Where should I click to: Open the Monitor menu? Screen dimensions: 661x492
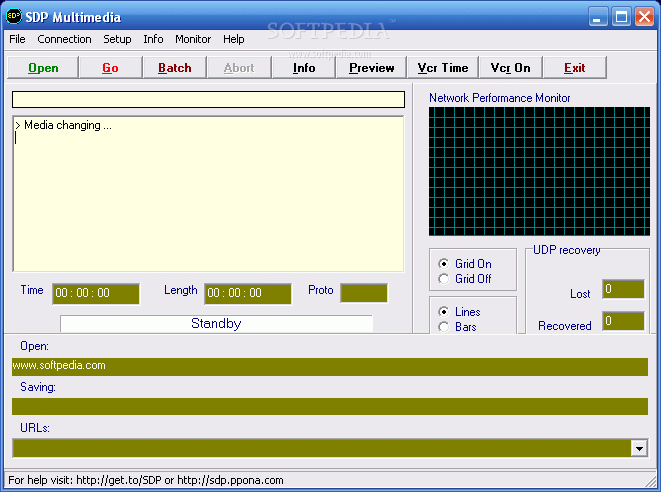click(x=193, y=39)
